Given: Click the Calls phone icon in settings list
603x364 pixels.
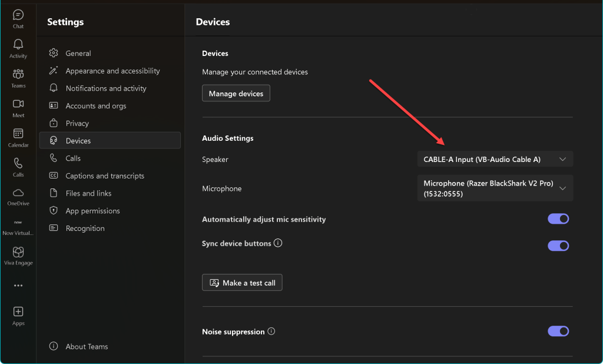Looking at the screenshot, I should click(x=54, y=158).
